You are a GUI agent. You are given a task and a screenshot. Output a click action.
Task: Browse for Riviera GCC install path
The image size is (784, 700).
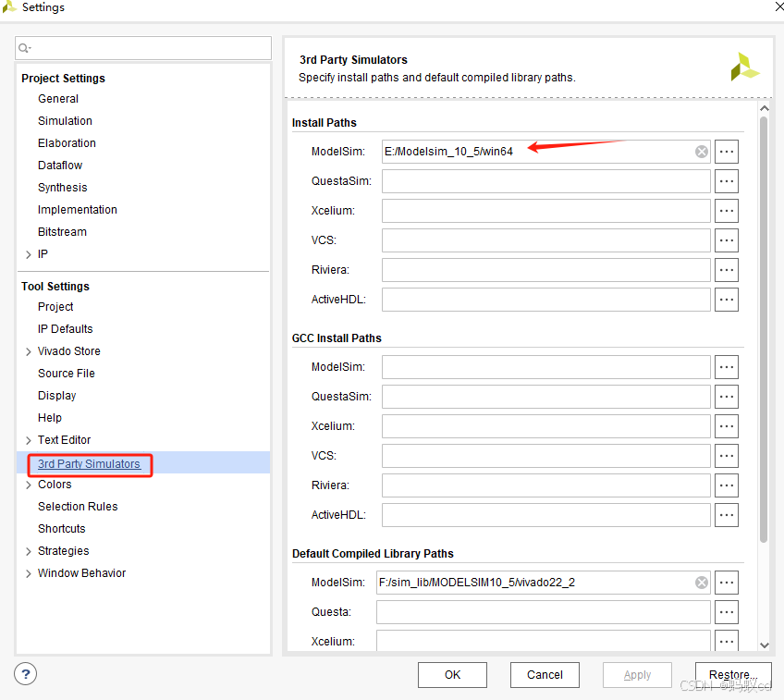pyautogui.click(x=726, y=485)
